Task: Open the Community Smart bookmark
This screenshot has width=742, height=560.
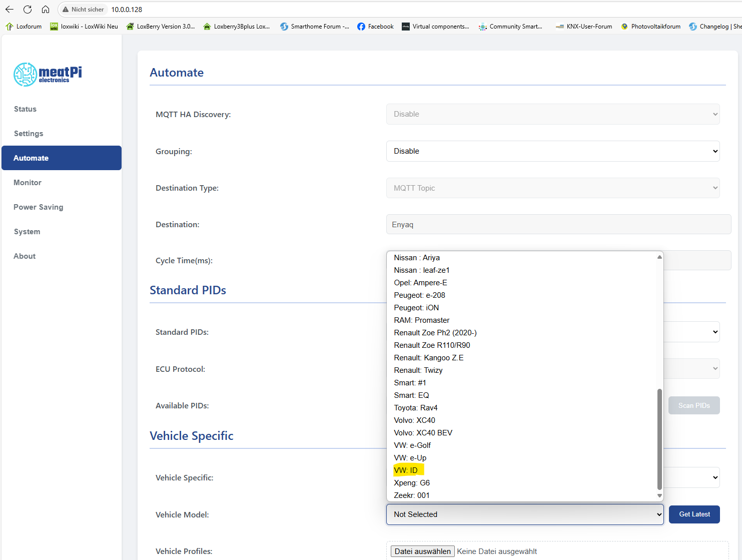Action: click(x=510, y=27)
